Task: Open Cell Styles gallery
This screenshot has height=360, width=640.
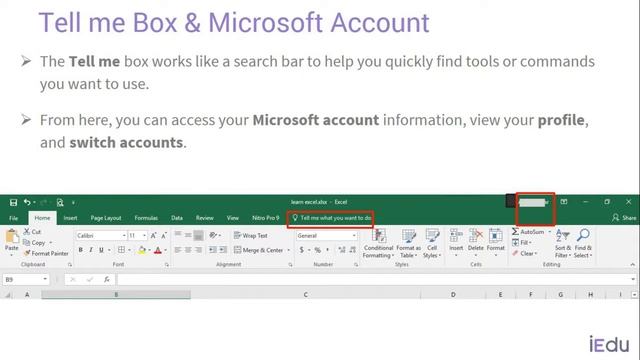Action: (x=432, y=244)
